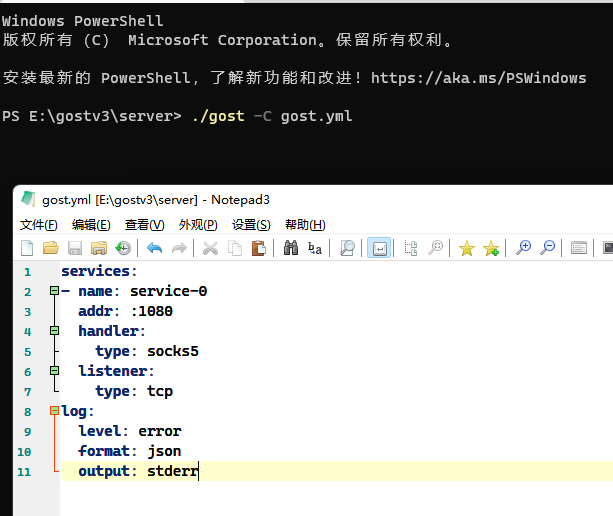Click the 'gost.yml' command text in PowerShell
Image resolution: width=613 pixels, height=516 pixels.
(316, 116)
